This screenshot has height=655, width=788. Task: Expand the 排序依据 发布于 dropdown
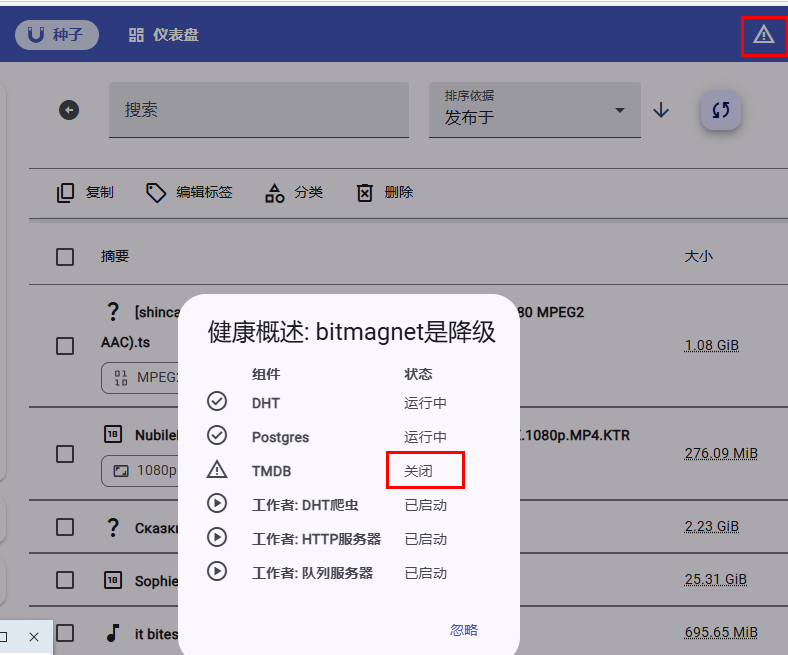535,110
